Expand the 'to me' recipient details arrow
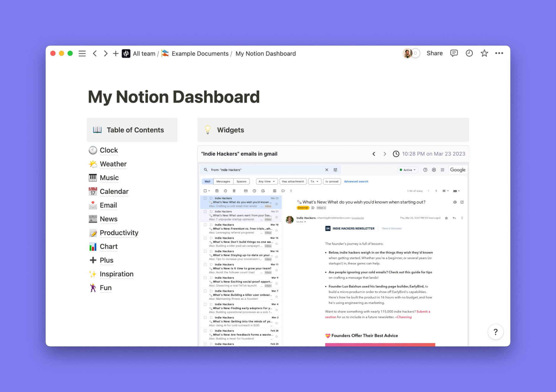The width and height of the screenshot is (556, 392). pos(305,222)
